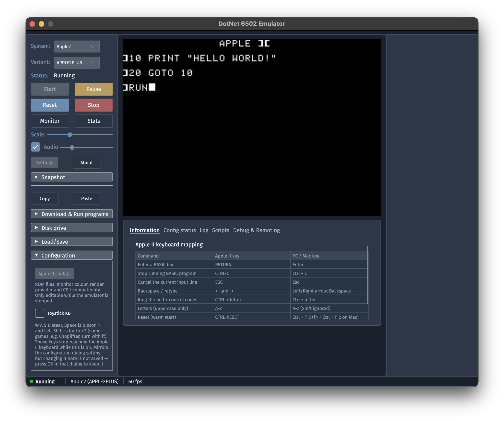Expand the Load/Save section
Screen dimensions: 504x421
coord(72,242)
